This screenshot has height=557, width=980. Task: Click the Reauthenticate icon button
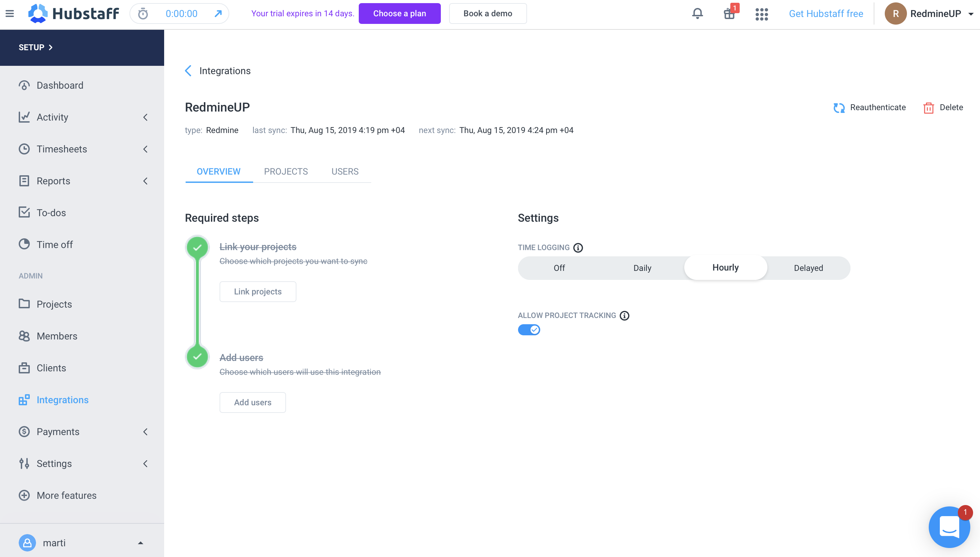tap(839, 107)
